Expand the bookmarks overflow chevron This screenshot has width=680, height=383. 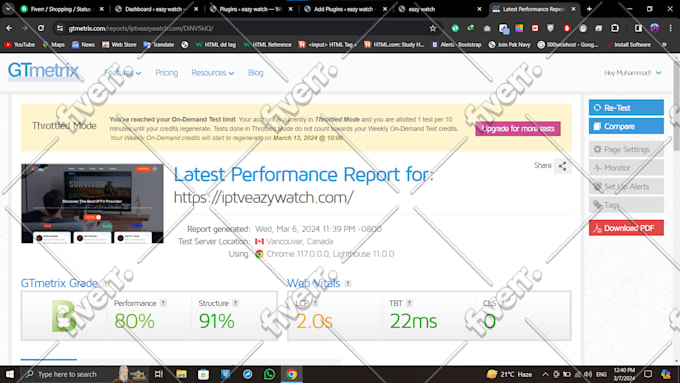pyautogui.click(x=664, y=45)
